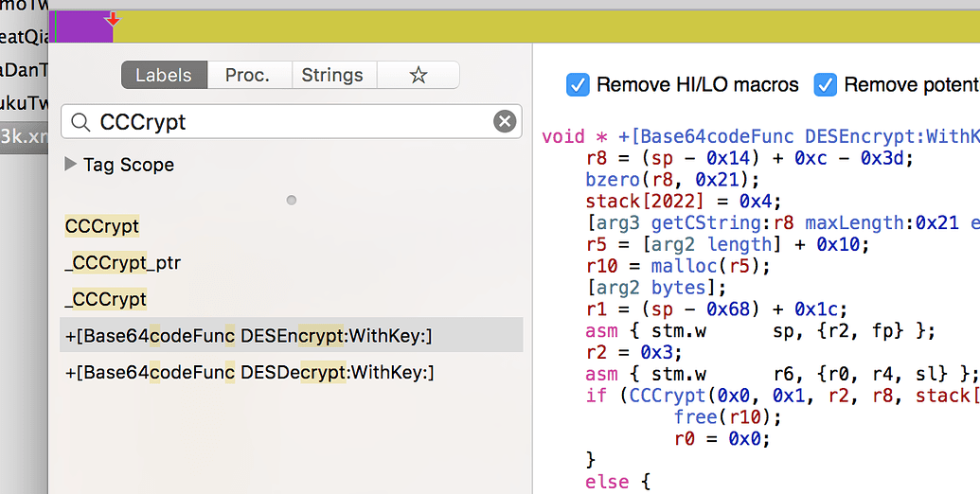Image resolution: width=980 pixels, height=494 pixels.
Task: Click the small gray divider handle dot
Action: 292,200
